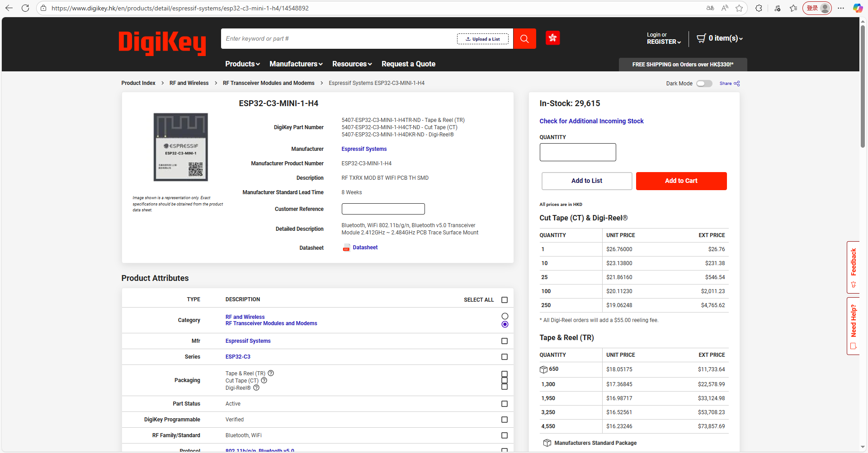Click the Upload a List button
This screenshot has width=868, height=453.
click(x=483, y=39)
